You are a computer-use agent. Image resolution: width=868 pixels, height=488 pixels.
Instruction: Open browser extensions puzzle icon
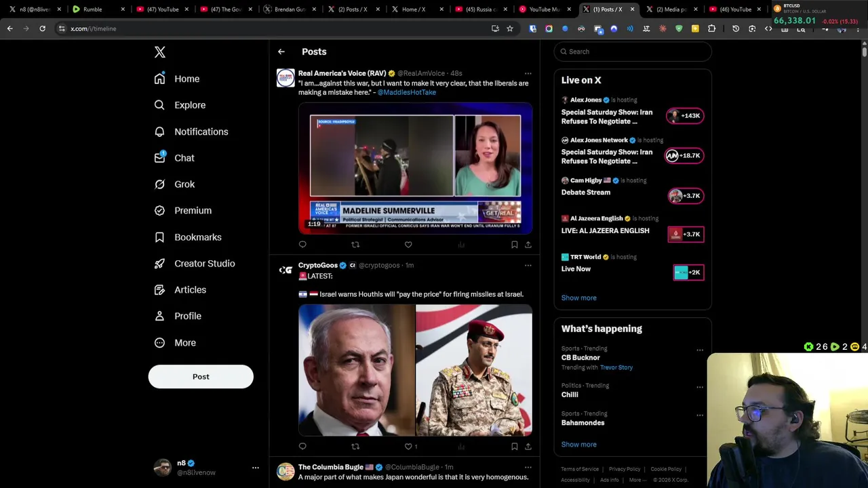[711, 28]
